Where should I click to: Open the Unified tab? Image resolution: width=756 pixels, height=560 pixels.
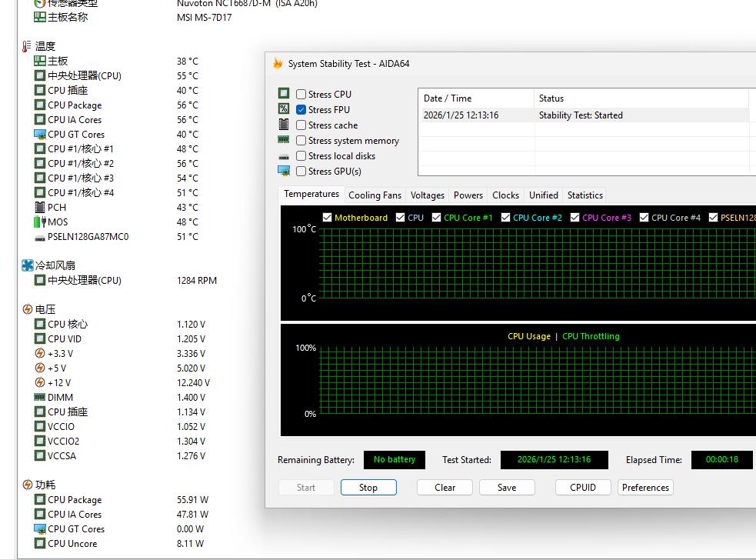click(544, 195)
